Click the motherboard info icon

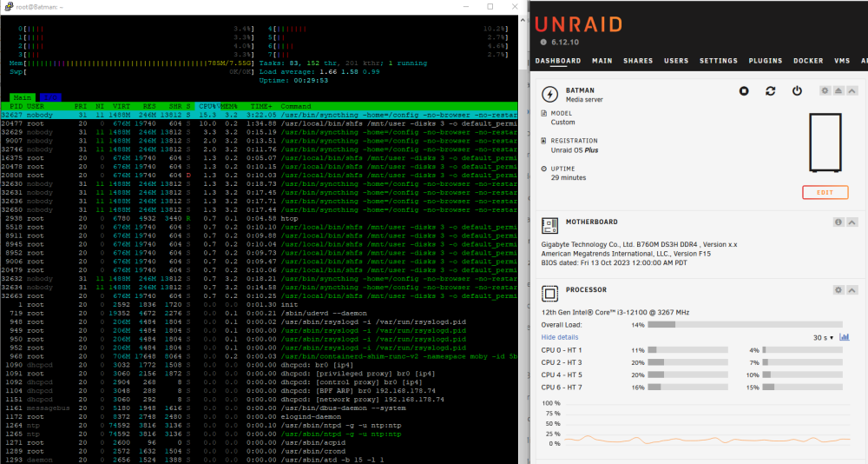coord(838,222)
